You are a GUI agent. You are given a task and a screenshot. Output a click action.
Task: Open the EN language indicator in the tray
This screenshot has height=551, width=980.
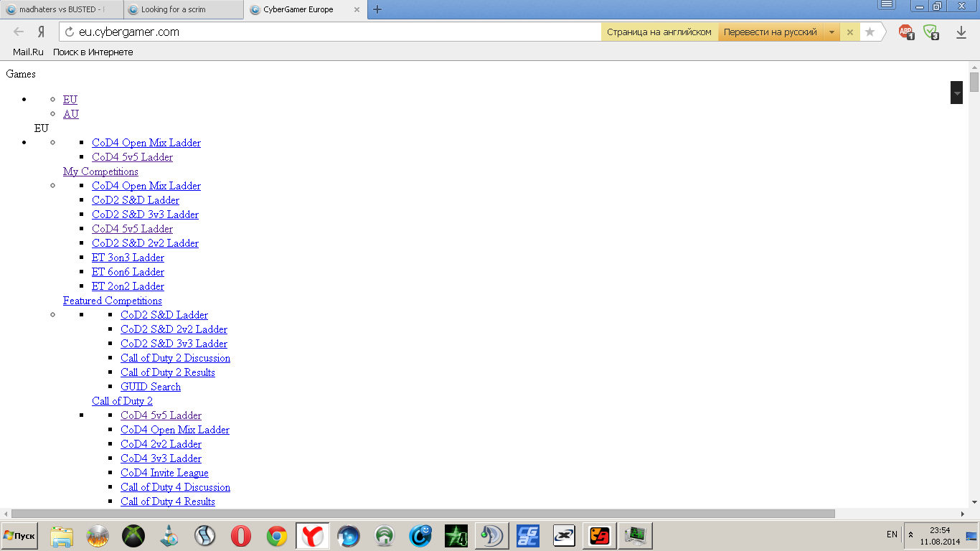click(892, 534)
